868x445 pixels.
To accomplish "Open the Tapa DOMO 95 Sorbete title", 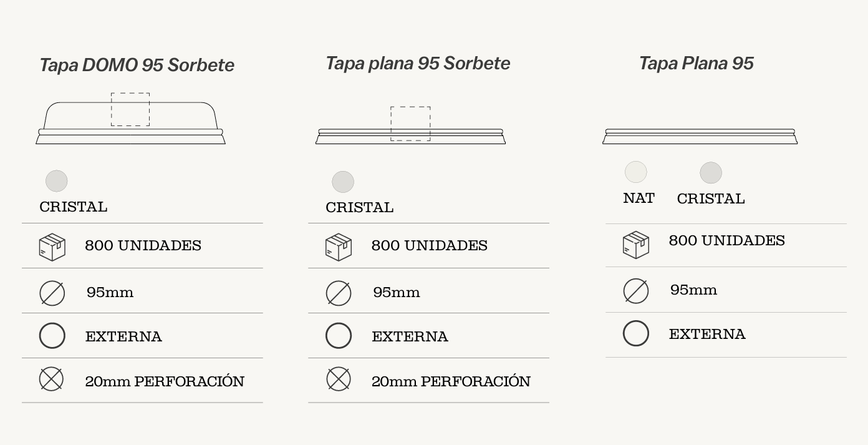I will pos(137,65).
